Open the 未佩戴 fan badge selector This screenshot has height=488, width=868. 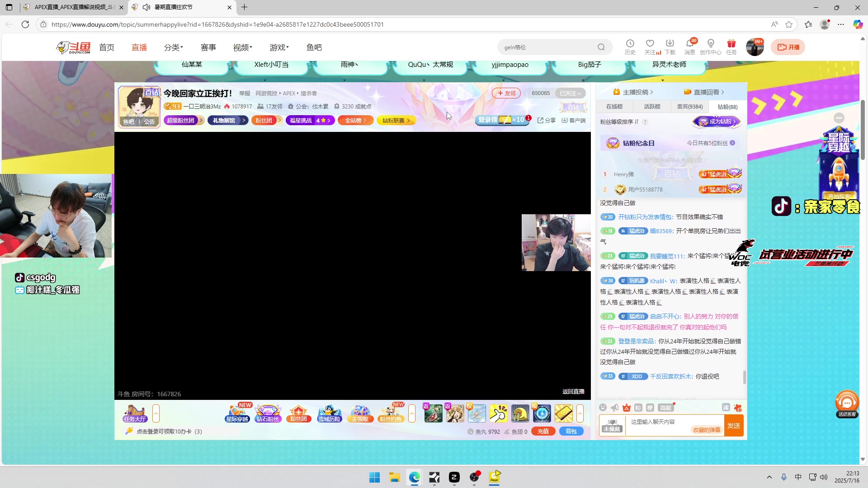coord(612,425)
